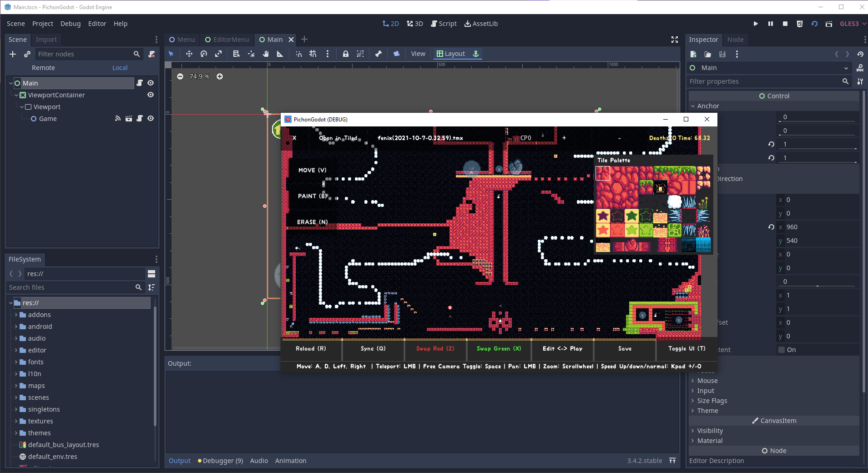This screenshot has width=868, height=473.
Task: Switch to the EditorMenu scene tab
Action: tap(227, 40)
